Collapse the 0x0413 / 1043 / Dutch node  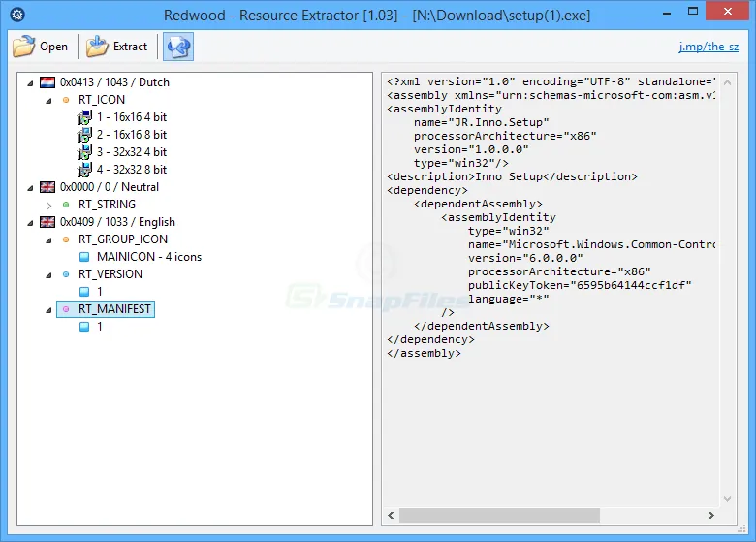click(x=30, y=83)
